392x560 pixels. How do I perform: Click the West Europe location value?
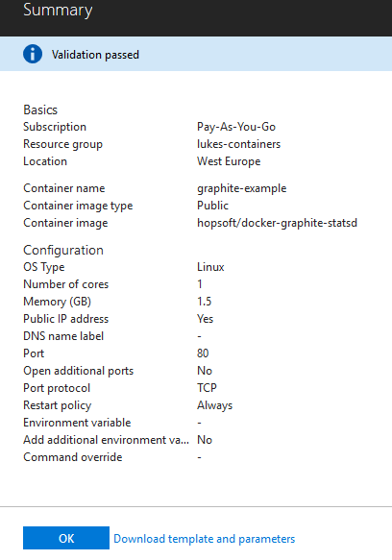click(229, 161)
